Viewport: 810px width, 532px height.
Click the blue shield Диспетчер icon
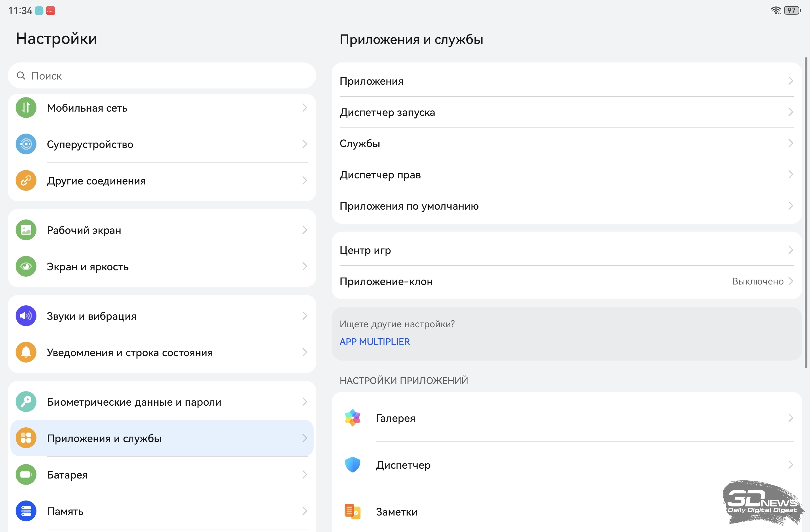(x=353, y=465)
